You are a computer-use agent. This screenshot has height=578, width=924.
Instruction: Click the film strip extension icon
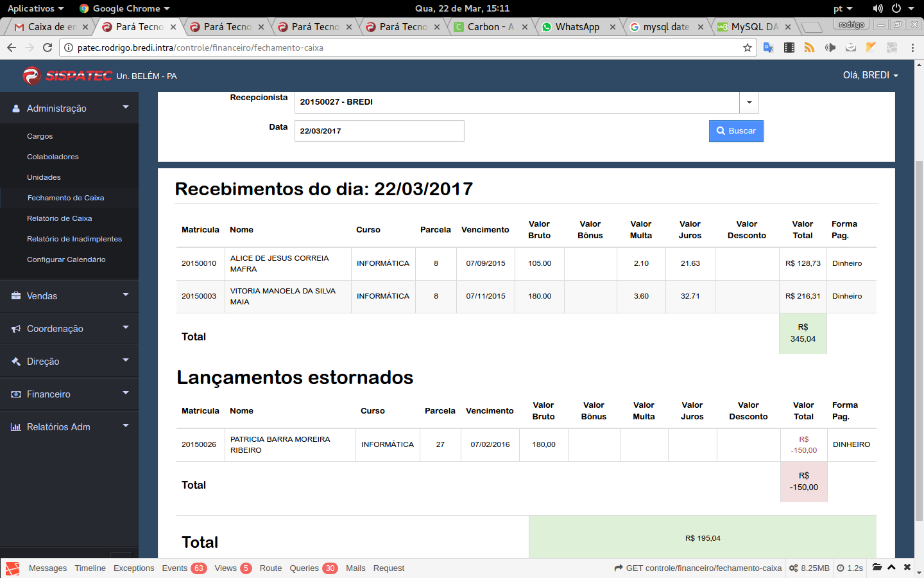[x=789, y=48]
